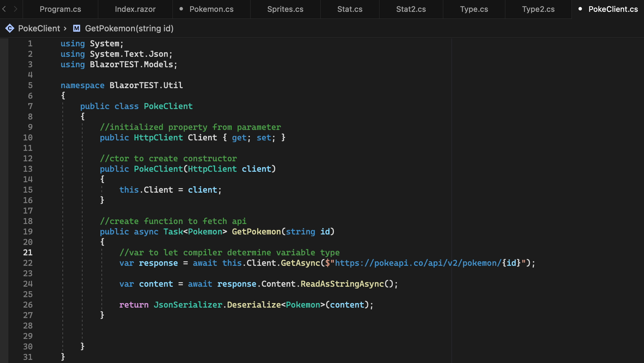The width and height of the screenshot is (644, 363).
Task: Open the Type.cs tab
Action: pos(474,9)
